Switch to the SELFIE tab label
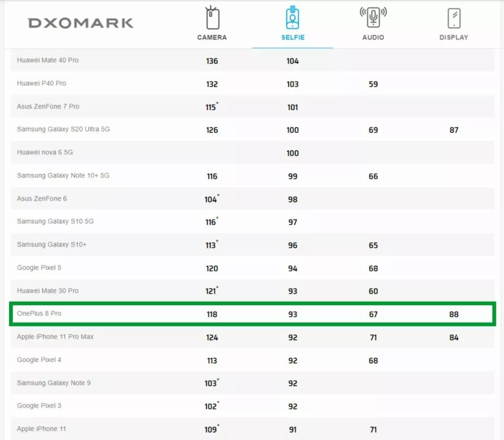The width and height of the screenshot is (504, 440). (293, 37)
